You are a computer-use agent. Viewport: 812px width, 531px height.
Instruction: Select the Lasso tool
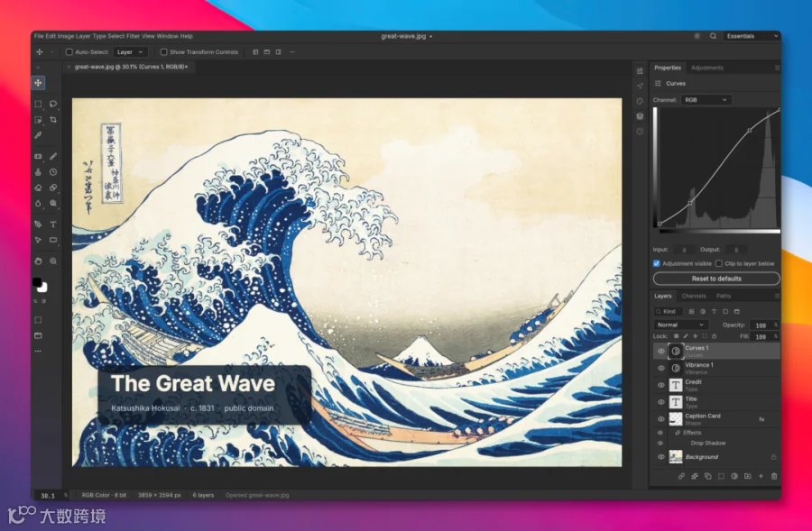pyautogui.click(x=53, y=104)
